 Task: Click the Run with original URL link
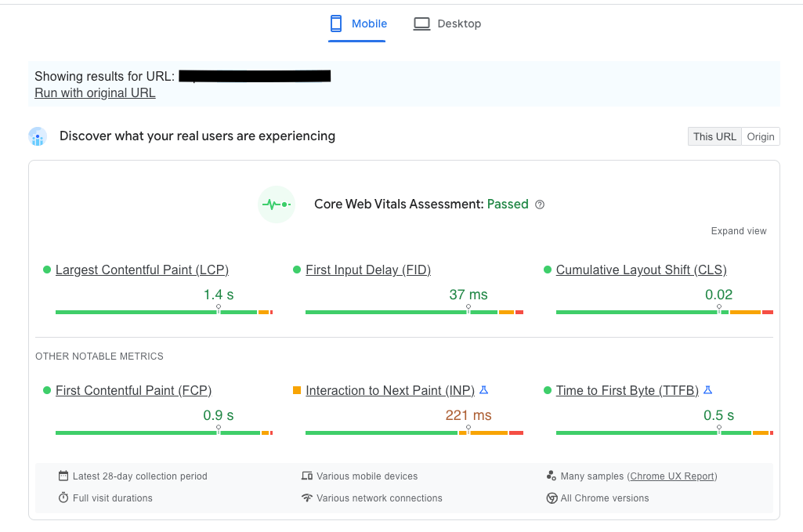[x=95, y=92]
